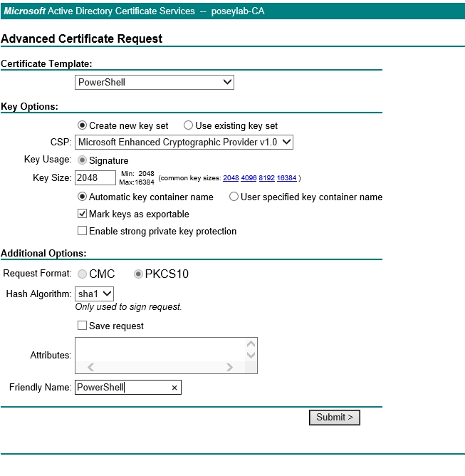Click the Attributes box scroll down arrow
This screenshot has width=465, height=476.
tap(251, 355)
